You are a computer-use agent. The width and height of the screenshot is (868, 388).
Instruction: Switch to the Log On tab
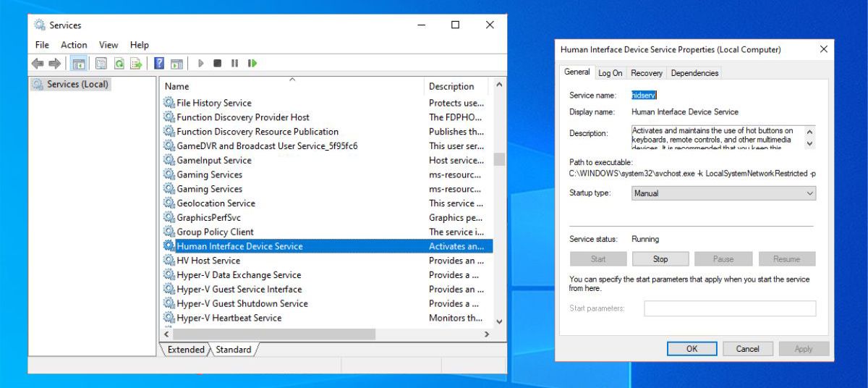610,73
